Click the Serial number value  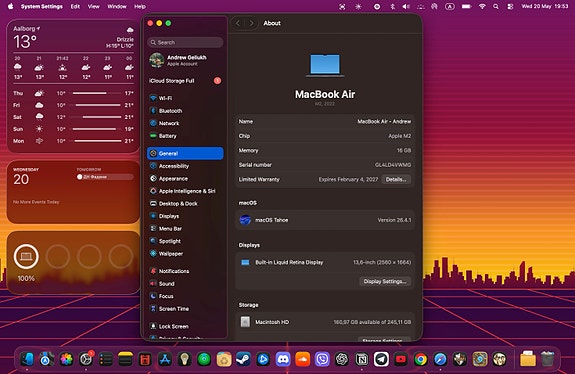[x=393, y=165]
